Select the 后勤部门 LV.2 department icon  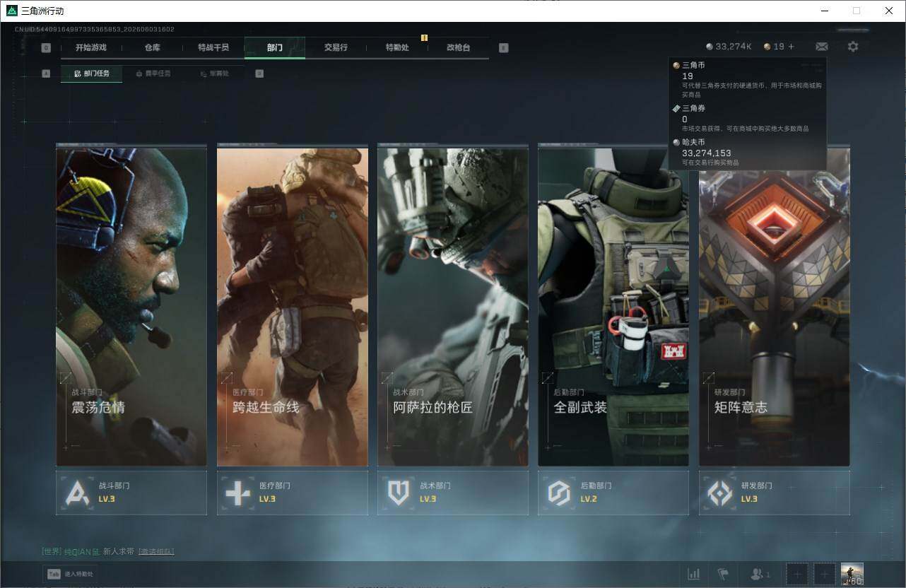coord(559,493)
